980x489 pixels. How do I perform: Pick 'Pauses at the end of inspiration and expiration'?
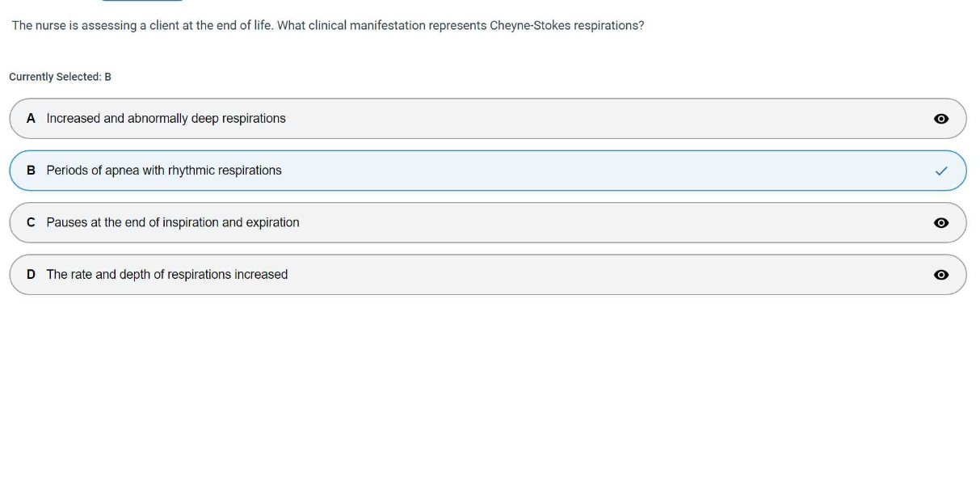[x=173, y=222]
